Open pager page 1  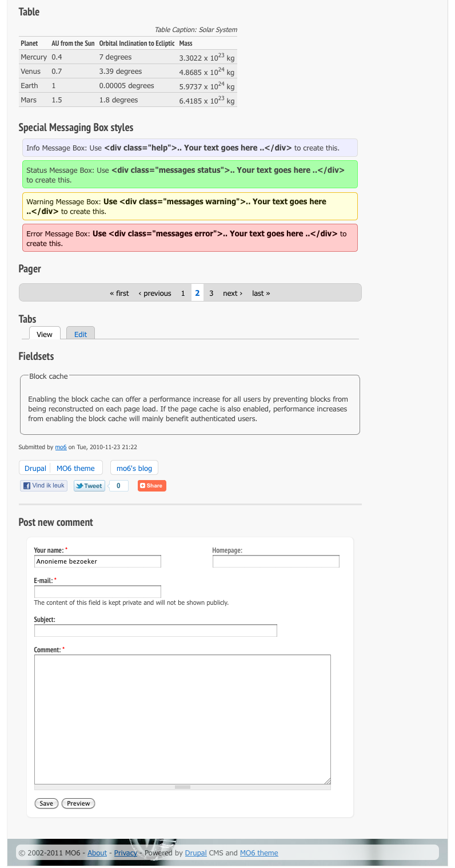183,293
